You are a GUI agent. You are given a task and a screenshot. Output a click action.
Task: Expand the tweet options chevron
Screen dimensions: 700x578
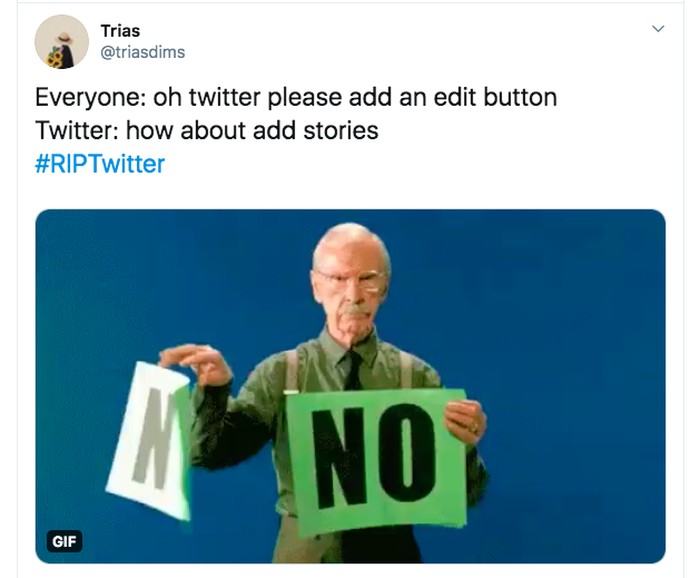pyautogui.click(x=657, y=29)
